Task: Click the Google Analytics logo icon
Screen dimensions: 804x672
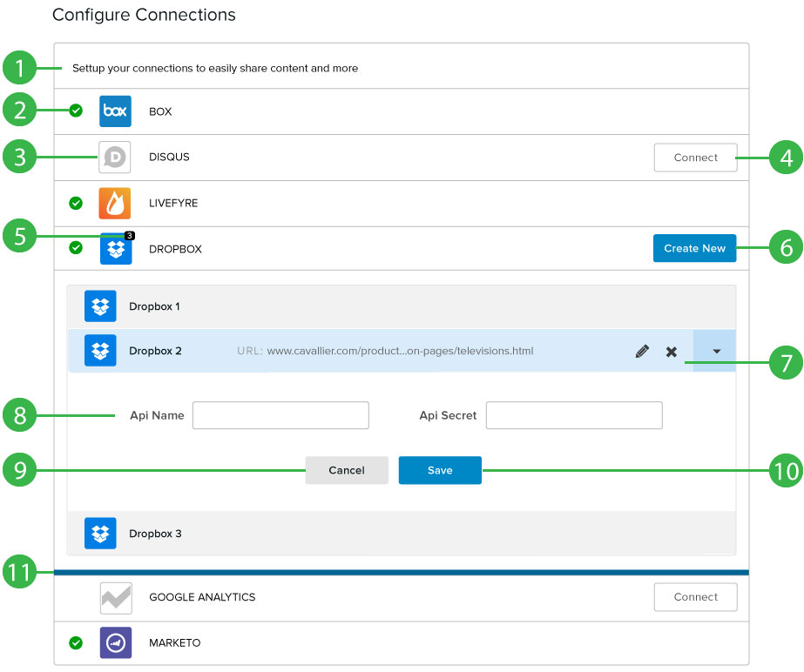Action: 115,597
